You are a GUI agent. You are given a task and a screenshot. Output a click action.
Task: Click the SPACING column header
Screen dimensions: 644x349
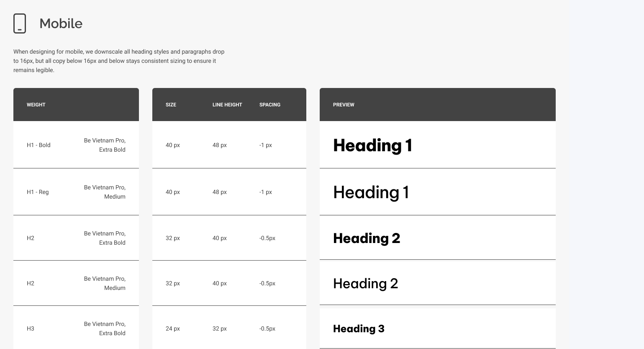[270, 105]
